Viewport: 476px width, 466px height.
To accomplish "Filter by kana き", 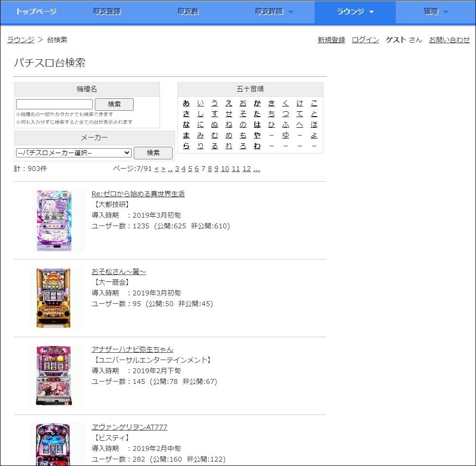I will (271, 103).
